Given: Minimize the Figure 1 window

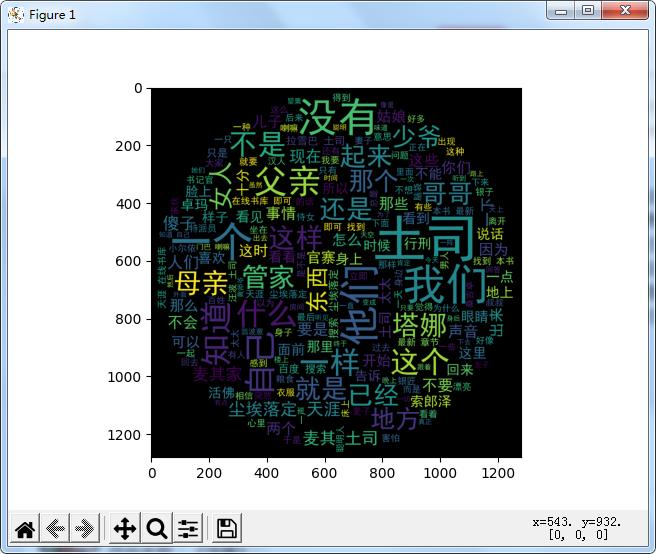Looking at the screenshot, I should click(x=561, y=11).
